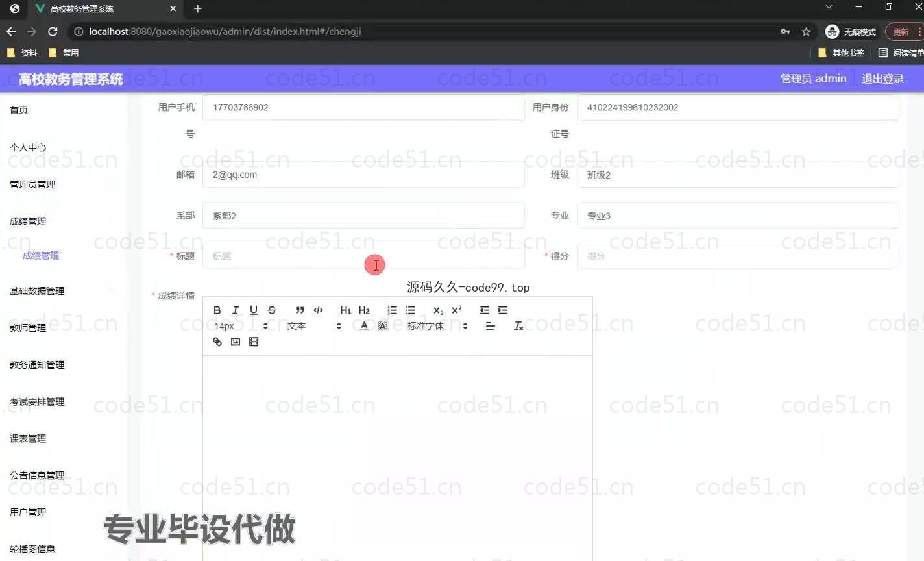This screenshot has width=924, height=561.
Task: Increase indent in editor
Action: tap(503, 310)
